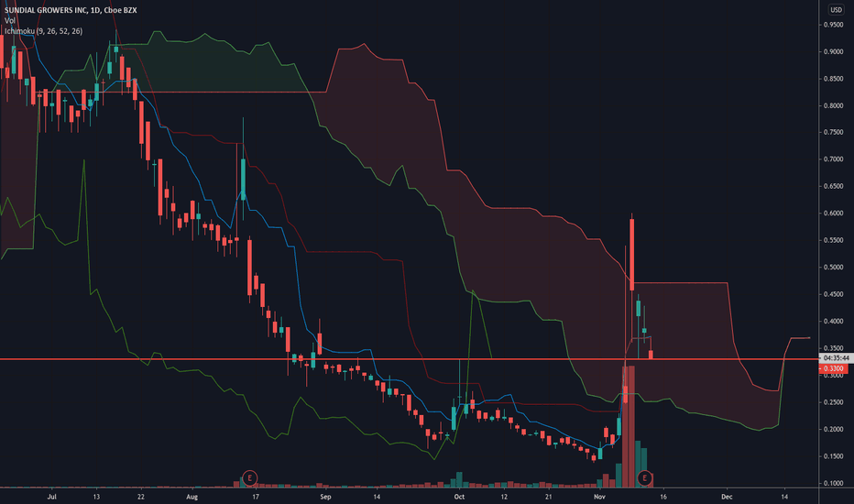Viewport: 854px width, 504px height.
Task: Click the 16 date label on time axis
Action: pyautogui.click(x=662, y=497)
